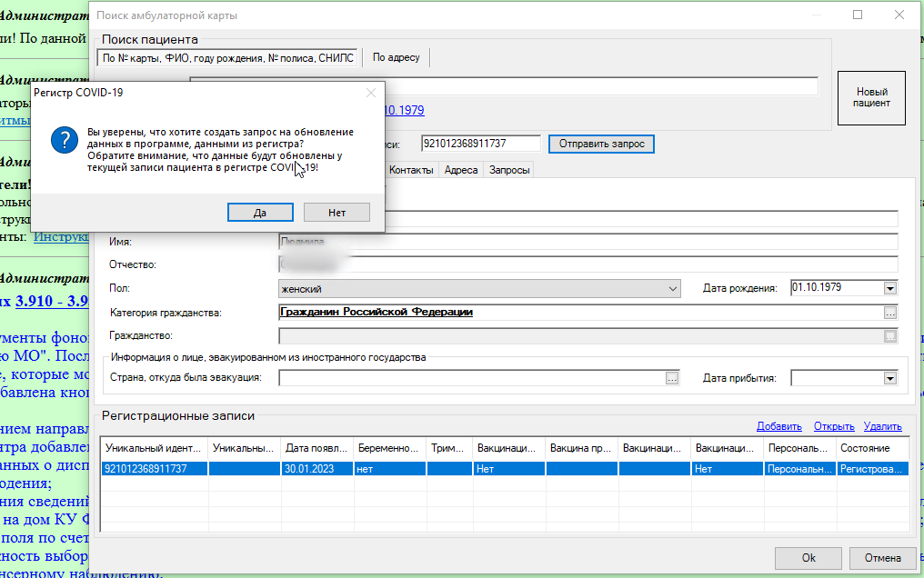
Task: Open the Инструк... link in the background window
Action: pos(61,236)
